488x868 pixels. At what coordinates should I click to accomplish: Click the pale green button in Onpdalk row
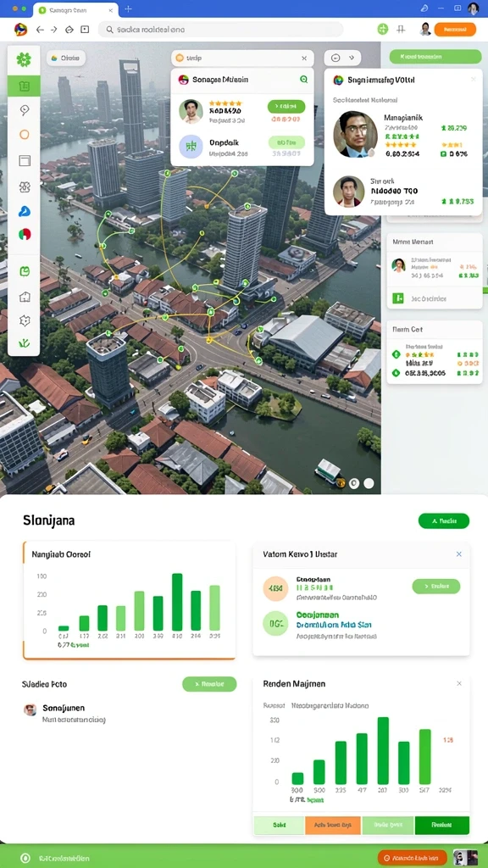pyautogui.click(x=286, y=142)
